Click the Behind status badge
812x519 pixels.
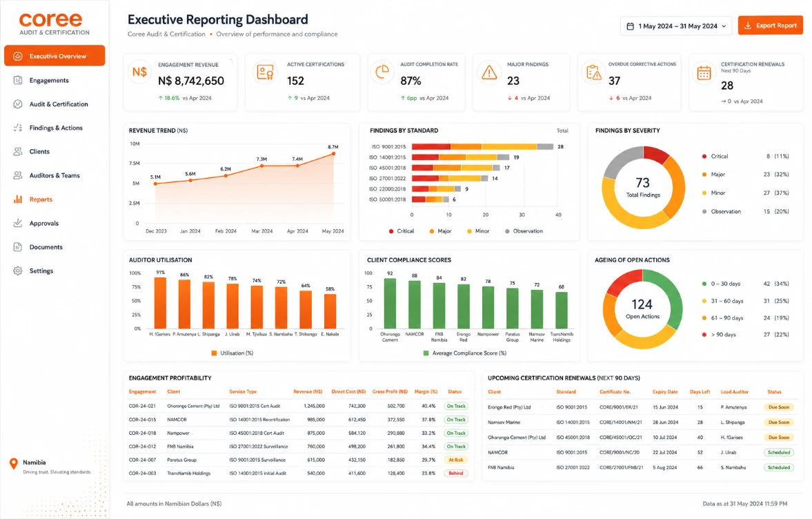pyautogui.click(x=456, y=473)
